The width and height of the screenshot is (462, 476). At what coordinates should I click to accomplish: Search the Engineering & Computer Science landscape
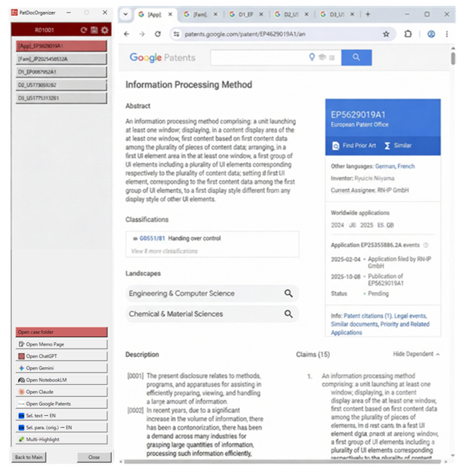tap(212, 294)
